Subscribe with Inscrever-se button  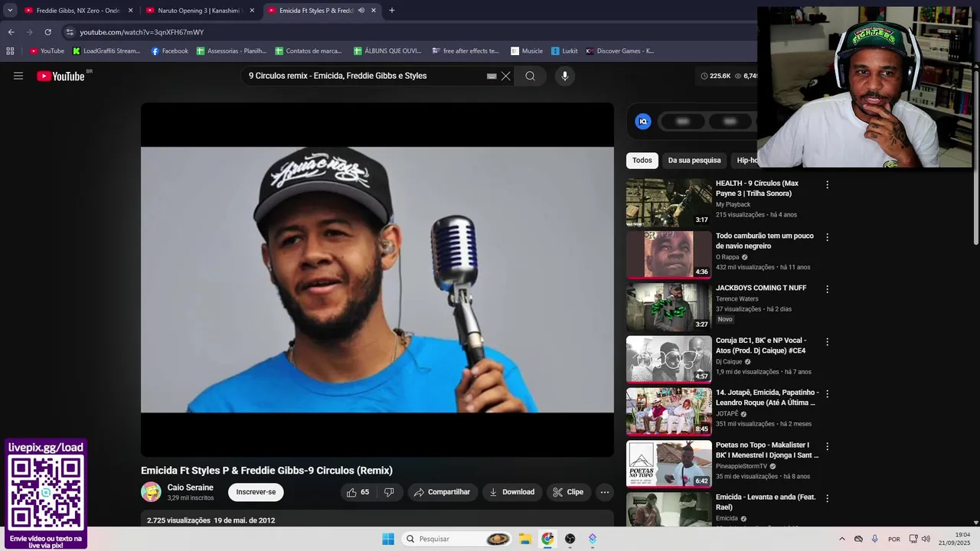click(x=256, y=492)
